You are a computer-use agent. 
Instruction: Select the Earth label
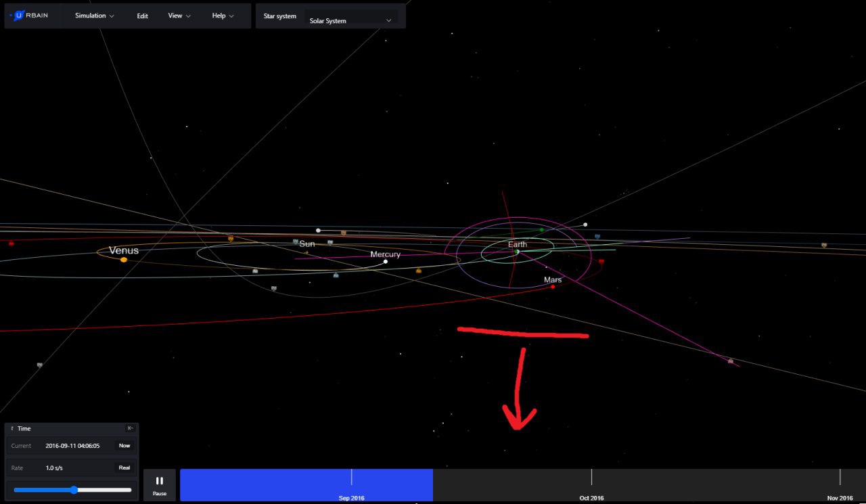coord(518,244)
